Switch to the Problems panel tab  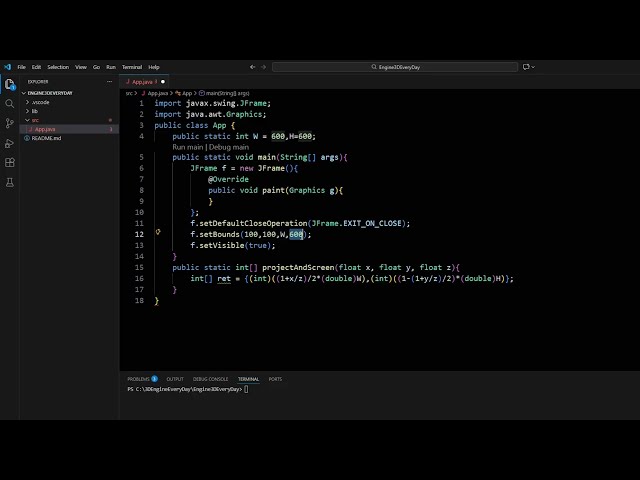coord(142,379)
